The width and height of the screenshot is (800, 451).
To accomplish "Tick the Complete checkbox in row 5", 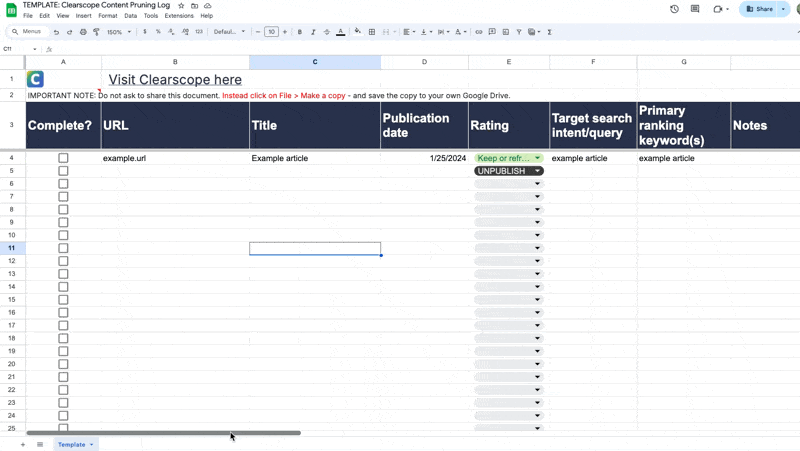I will (63, 171).
